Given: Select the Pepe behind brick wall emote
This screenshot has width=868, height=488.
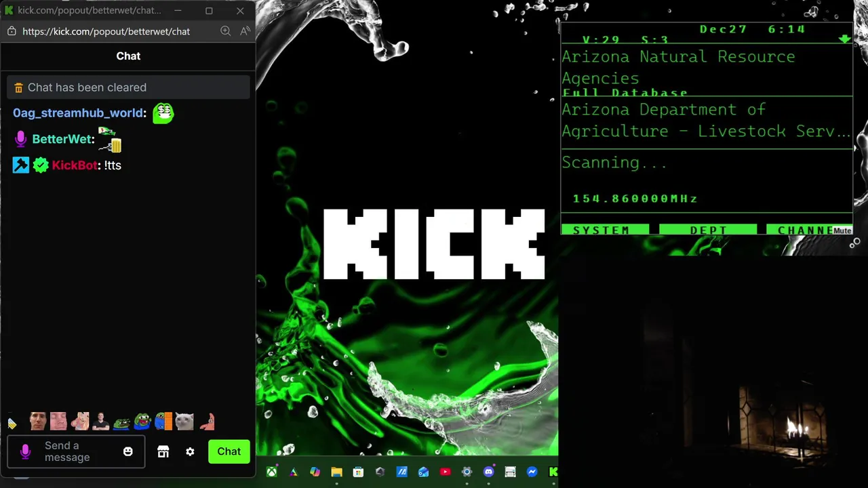Looking at the screenshot, I should click(163, 422).
